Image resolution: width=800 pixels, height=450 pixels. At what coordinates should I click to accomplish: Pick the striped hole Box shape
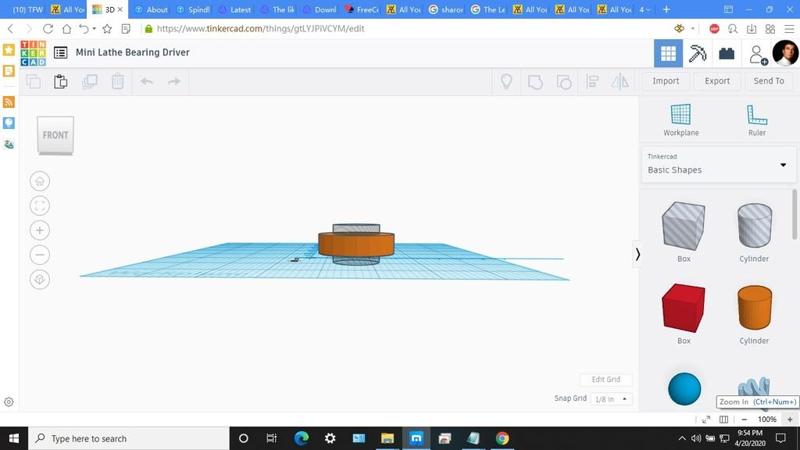point(684,226)
